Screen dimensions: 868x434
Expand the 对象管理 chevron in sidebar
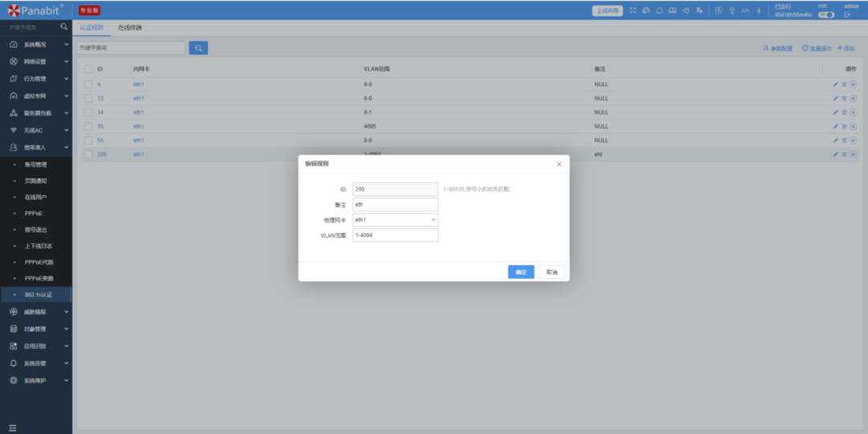coord(67,329)
